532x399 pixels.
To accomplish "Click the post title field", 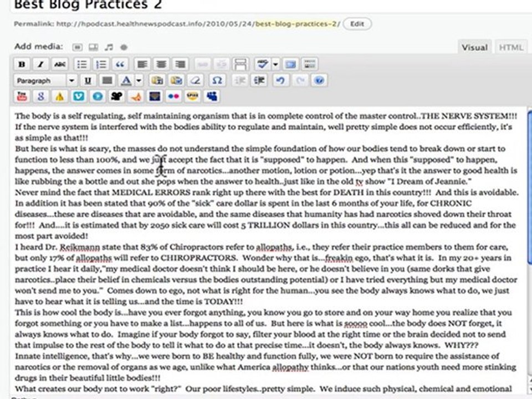I will click(x=272, y=5).
